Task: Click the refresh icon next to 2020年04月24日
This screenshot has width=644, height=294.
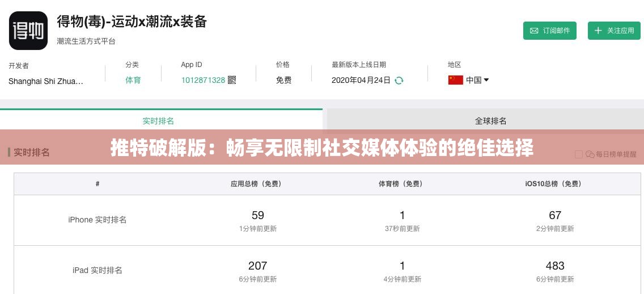Action: coord(399,81)
